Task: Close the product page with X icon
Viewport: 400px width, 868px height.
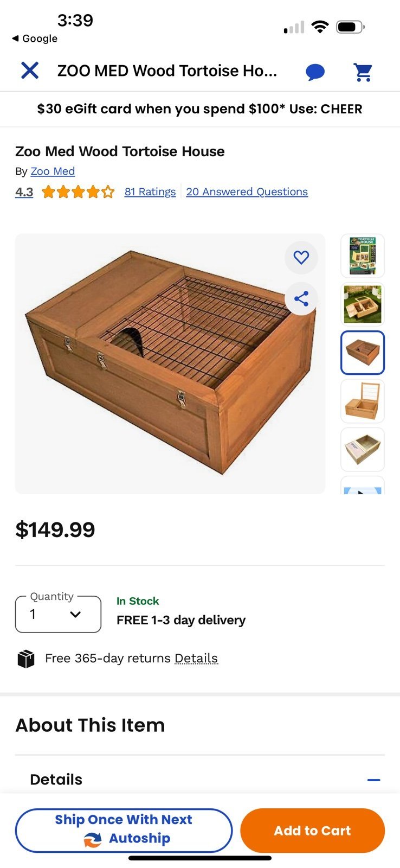Action: (30, 71)
